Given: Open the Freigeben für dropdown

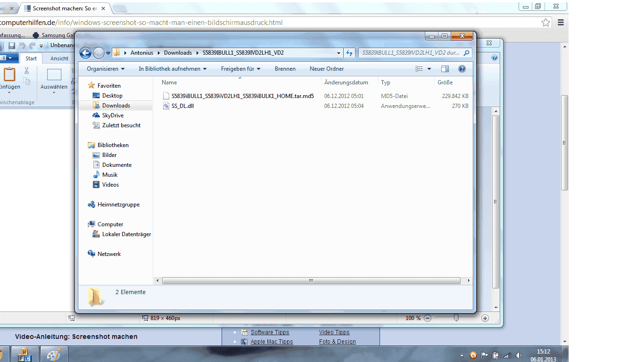Looking at the screenshot, I should tap(240, 69).
